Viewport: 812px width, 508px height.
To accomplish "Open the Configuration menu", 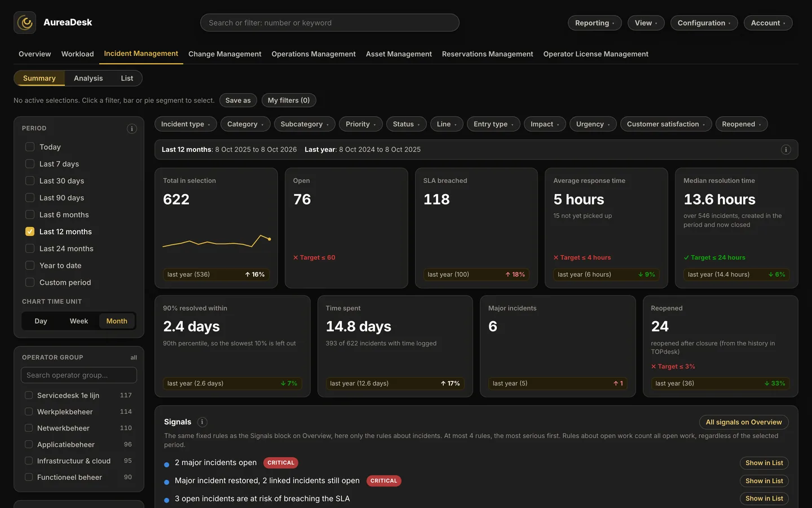I will [704, 23].
